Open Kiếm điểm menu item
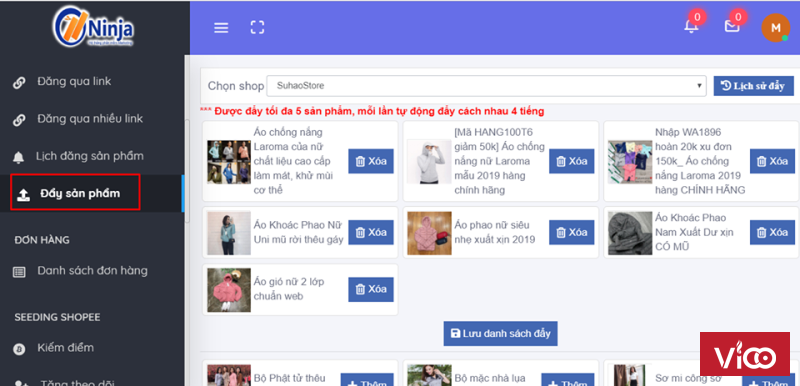The height and width of the screenshot is (386, 800). [x=65, y=348]
